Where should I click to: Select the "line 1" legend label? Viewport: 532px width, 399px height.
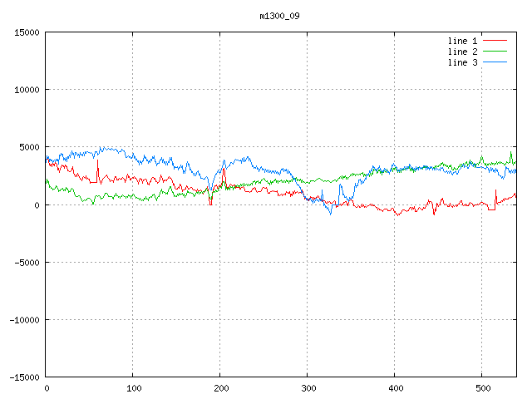(463, 41)
